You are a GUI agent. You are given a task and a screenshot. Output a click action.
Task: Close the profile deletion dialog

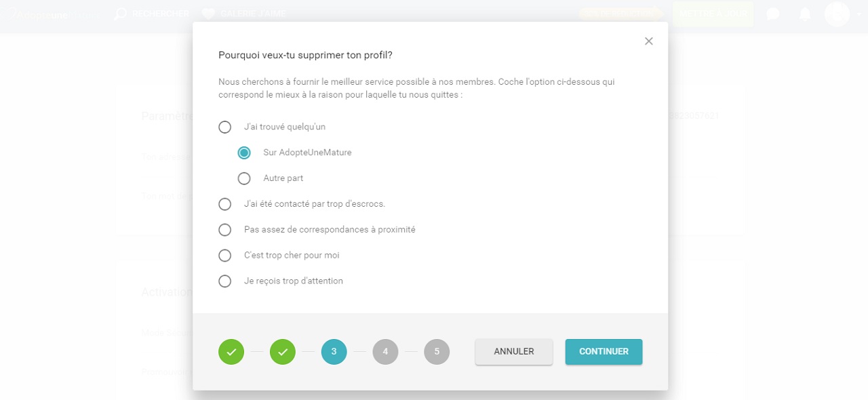tap(648, 41)
